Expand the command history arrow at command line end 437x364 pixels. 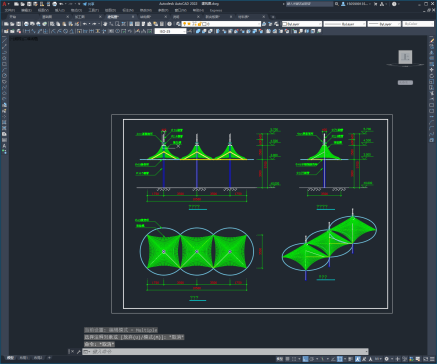pos(366,352)
